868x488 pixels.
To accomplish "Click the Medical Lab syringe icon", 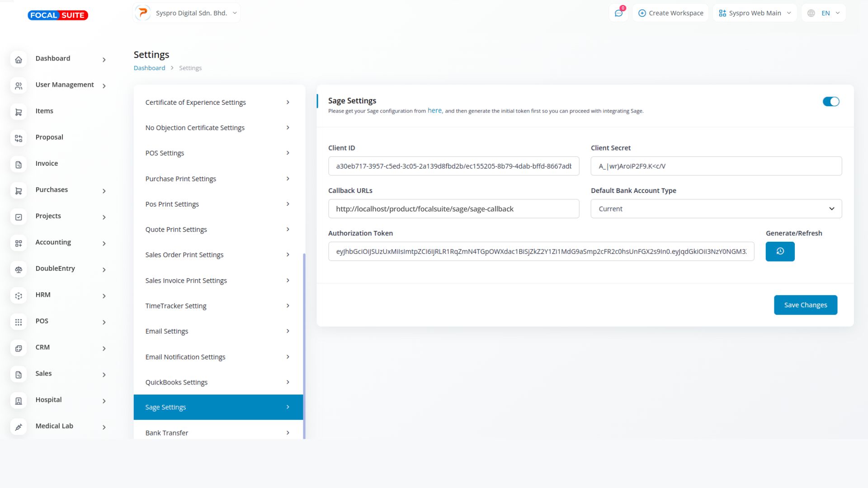I will click(19, 427).
